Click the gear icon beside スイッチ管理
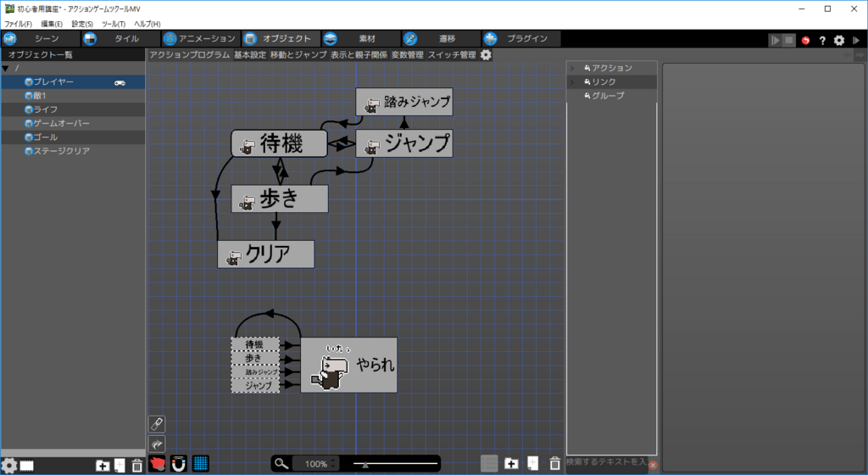The width and height of the screenshot is (868, 475). (486, 55)
